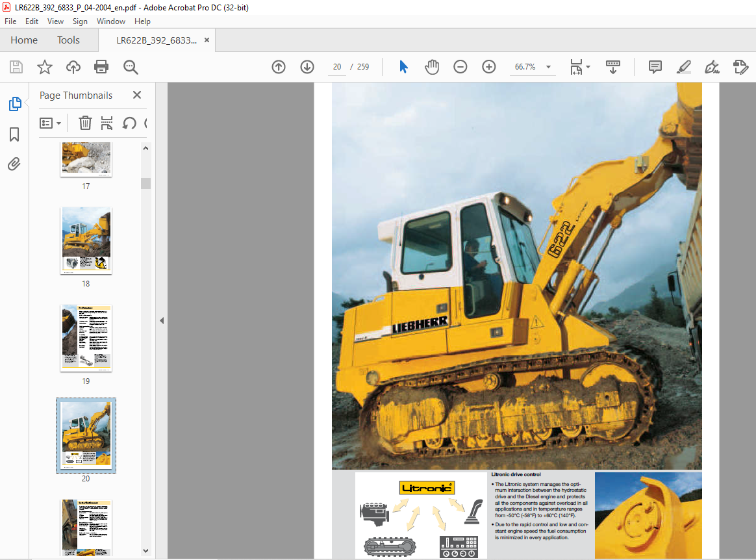Click the thumbnail below page 20

[86, 528]
